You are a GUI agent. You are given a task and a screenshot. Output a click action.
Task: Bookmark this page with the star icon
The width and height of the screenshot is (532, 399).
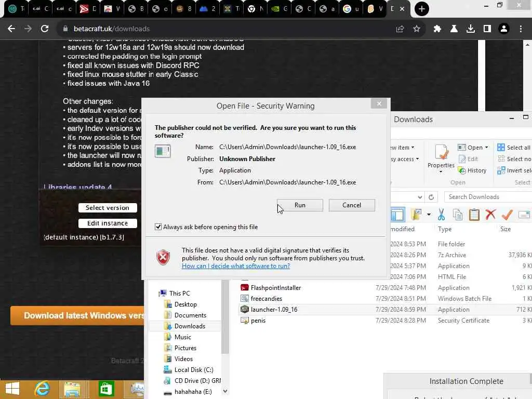(417, 29)
